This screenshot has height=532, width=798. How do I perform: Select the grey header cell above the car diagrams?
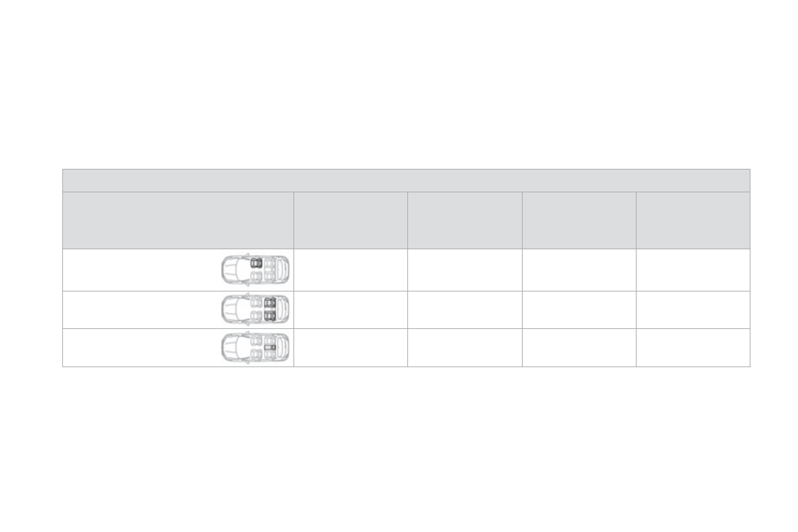point(178,220)
